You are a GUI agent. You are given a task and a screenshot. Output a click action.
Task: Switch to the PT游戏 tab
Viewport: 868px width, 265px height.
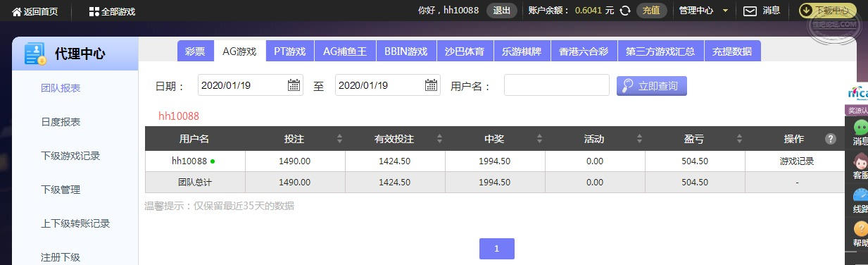pyautogui.click(x=290, y=51)
